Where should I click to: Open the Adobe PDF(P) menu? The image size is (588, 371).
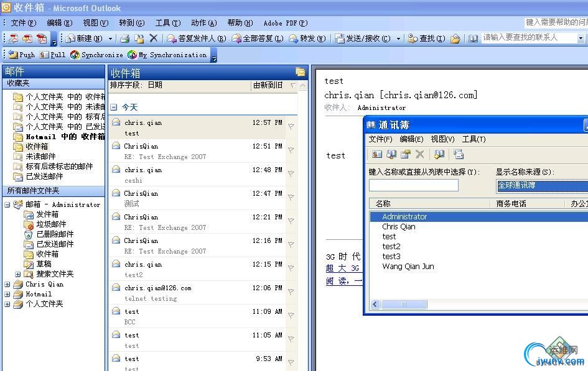tap(286, 23)
